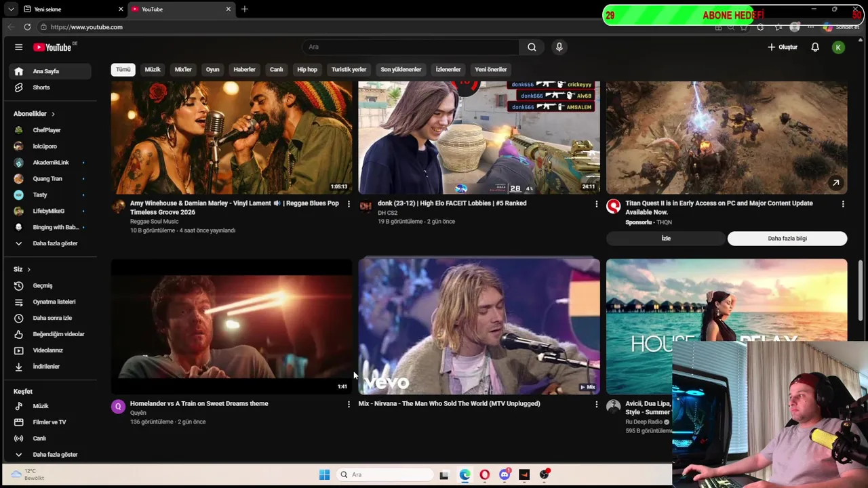Open the Nirvana MTV Unplugged thumbnail

pos(479,326)
